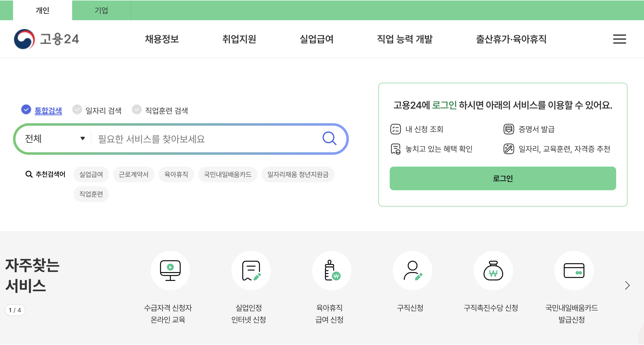Open 실업인정 인터넷 신청 document icon
Image resolution: width=644 pixels, height=345 pixels.
[251, 270]
